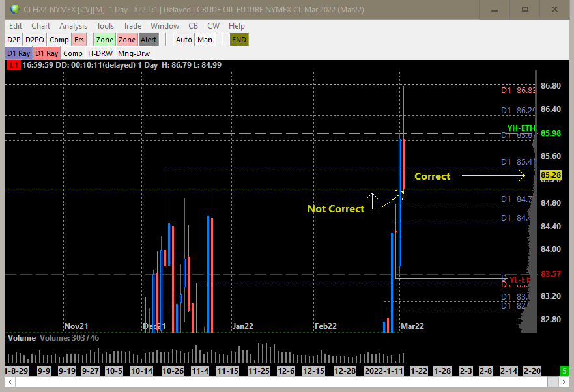Click the red 83.57 price label
The width and height of the screenshot is (574, 392).
[551, 273]
